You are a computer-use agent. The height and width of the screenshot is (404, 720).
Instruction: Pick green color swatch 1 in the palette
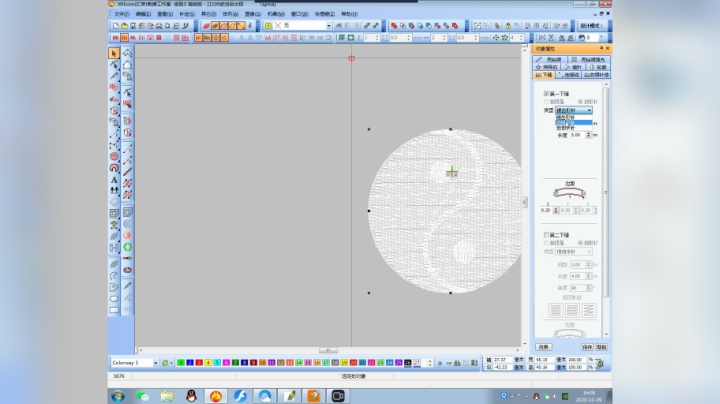tap(181, 363)
